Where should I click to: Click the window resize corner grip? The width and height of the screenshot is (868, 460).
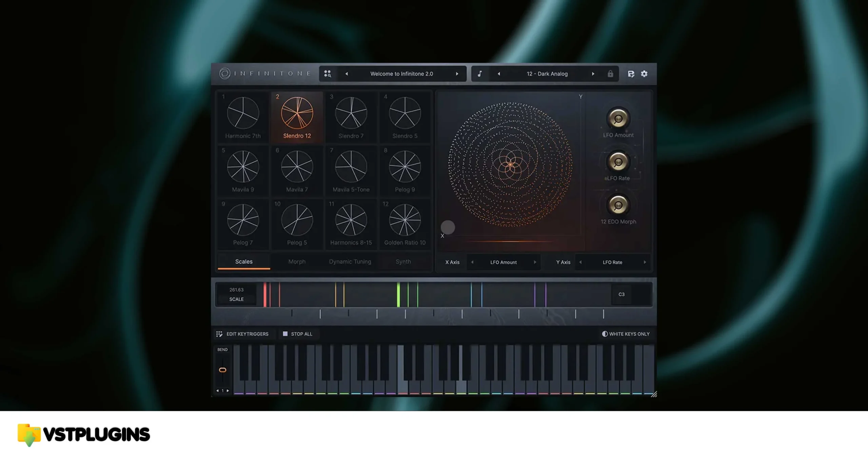pos(654,394)
